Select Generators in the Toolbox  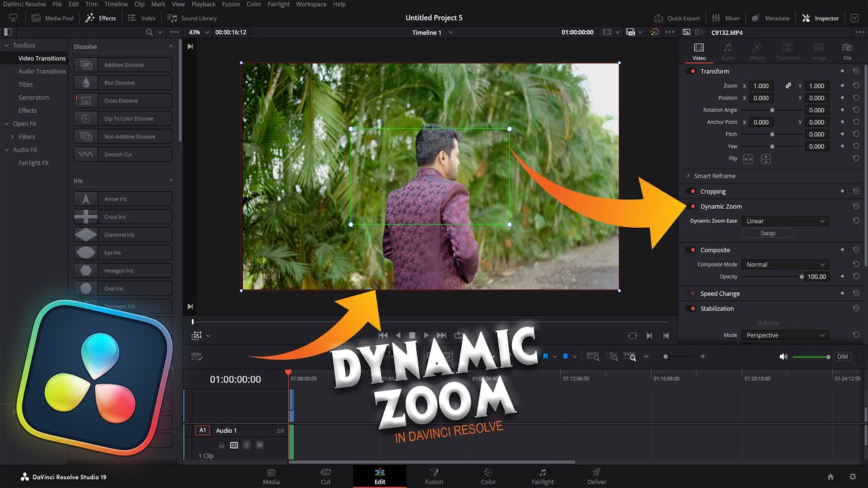click(x=34, y=98)
